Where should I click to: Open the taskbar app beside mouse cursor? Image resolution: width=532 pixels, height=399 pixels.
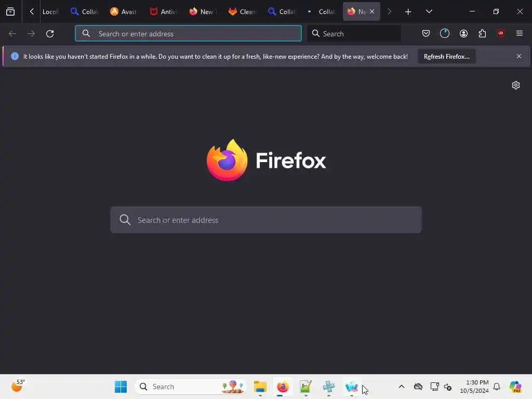pyautogui.click(x=352, y=387)
